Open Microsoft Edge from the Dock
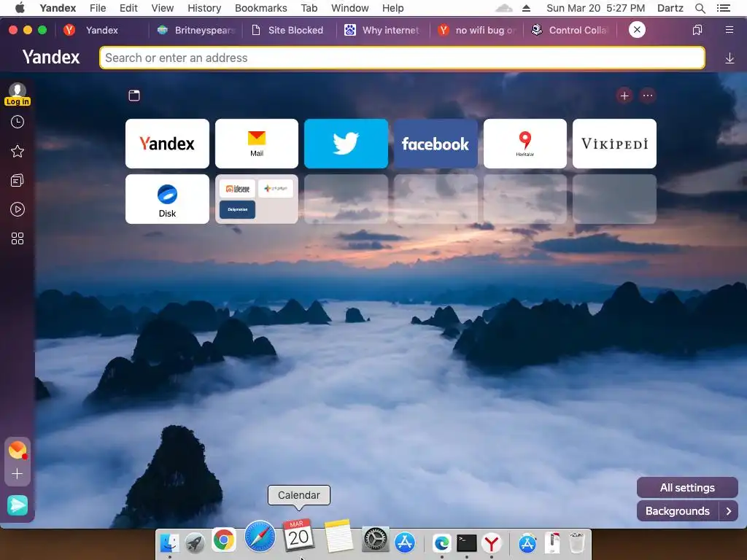This screenshot has width=747, height=560. pyautogui.click(x=441, y=542)
